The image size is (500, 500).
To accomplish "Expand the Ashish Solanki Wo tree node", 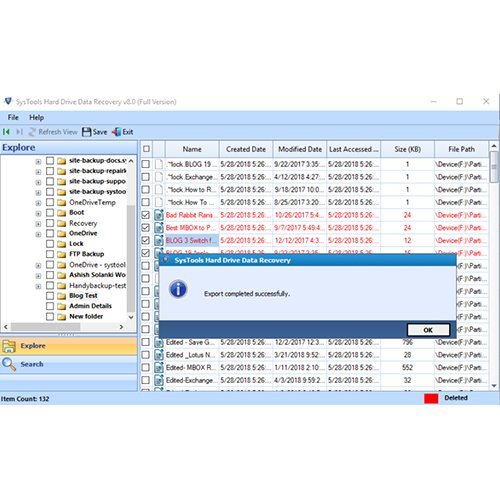I will (38, 276).
